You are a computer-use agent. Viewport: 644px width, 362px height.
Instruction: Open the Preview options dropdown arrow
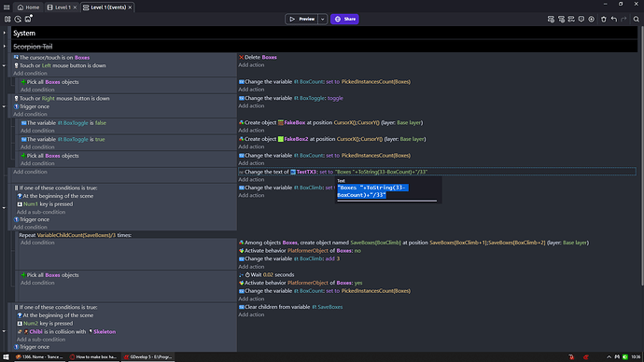click(323, 19)
